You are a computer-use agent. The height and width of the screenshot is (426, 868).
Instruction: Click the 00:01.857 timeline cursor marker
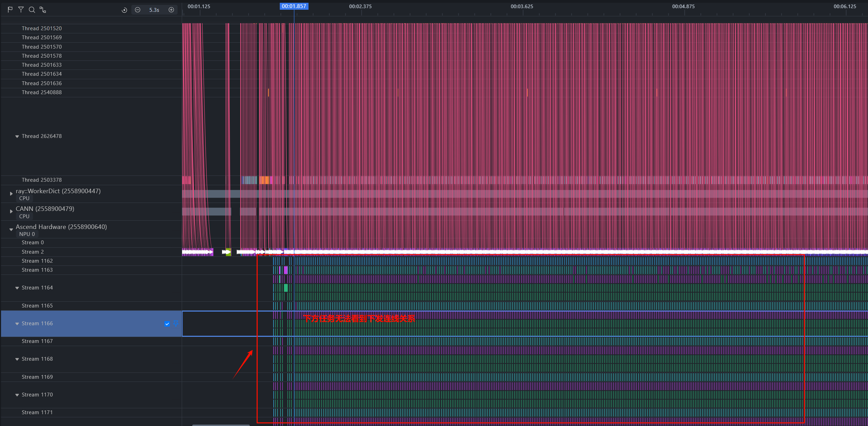294,6
